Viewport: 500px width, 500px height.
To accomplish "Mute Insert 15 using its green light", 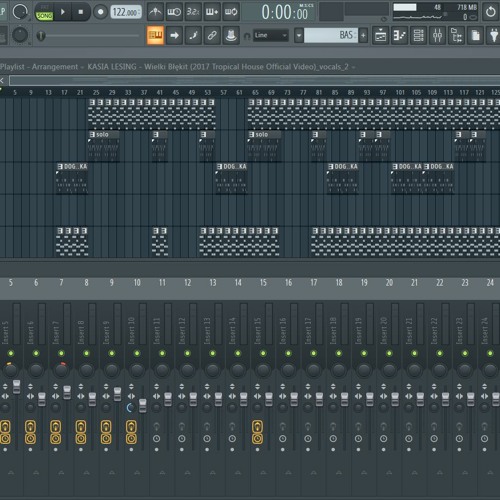I will 263,353.
